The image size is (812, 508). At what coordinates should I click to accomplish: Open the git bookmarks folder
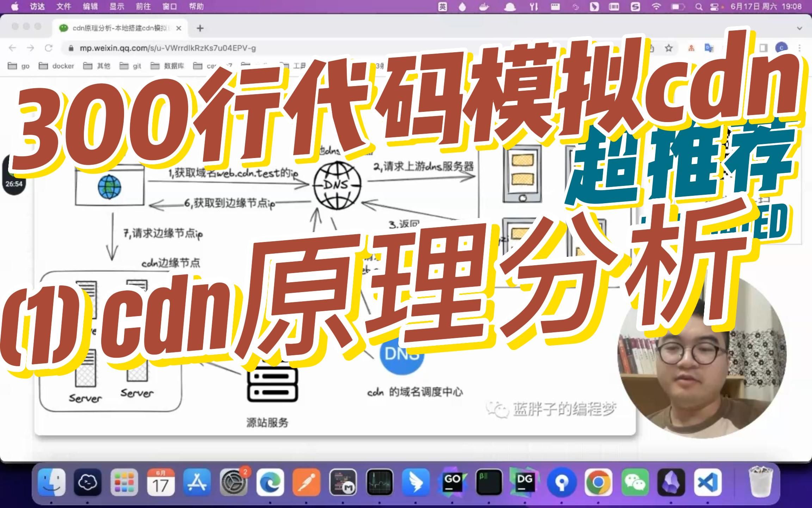click(130, 66)
